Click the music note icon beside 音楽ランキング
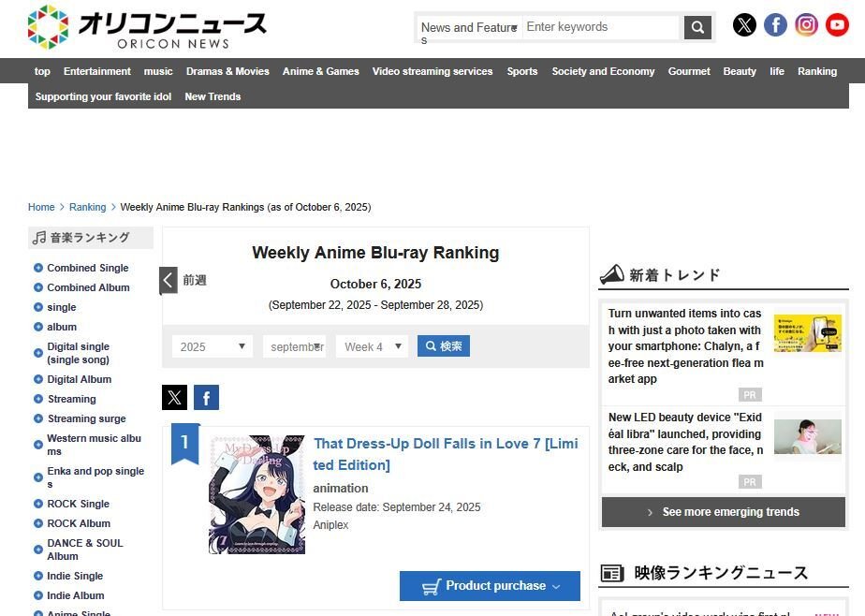The width and height of the screenshot is (865, 616). coord(39,238)
